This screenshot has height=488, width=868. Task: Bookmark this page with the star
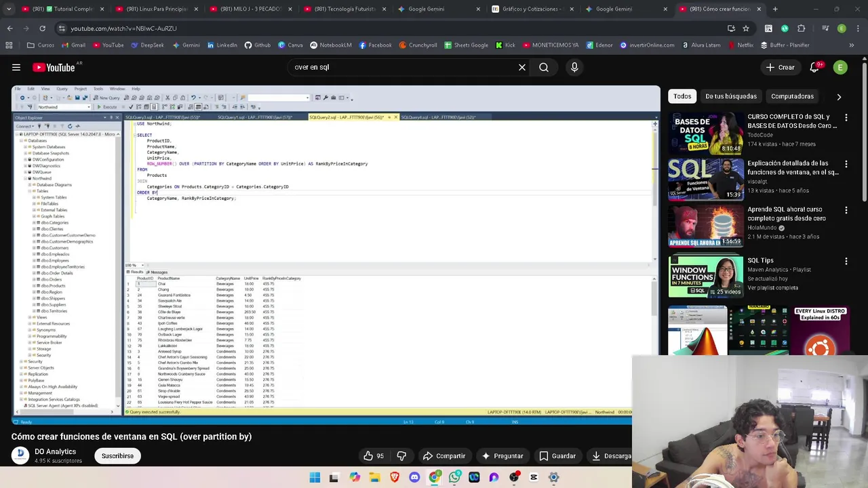pos(746,28)
